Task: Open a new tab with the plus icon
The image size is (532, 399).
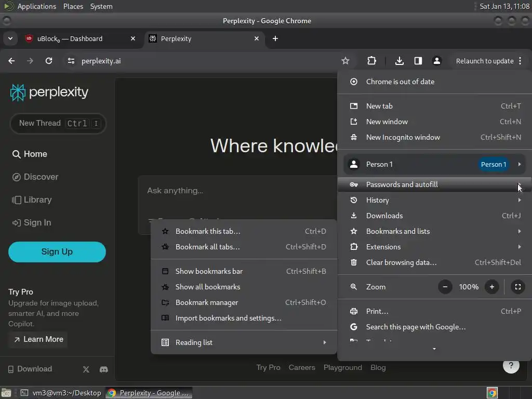Action: [275, 38]
